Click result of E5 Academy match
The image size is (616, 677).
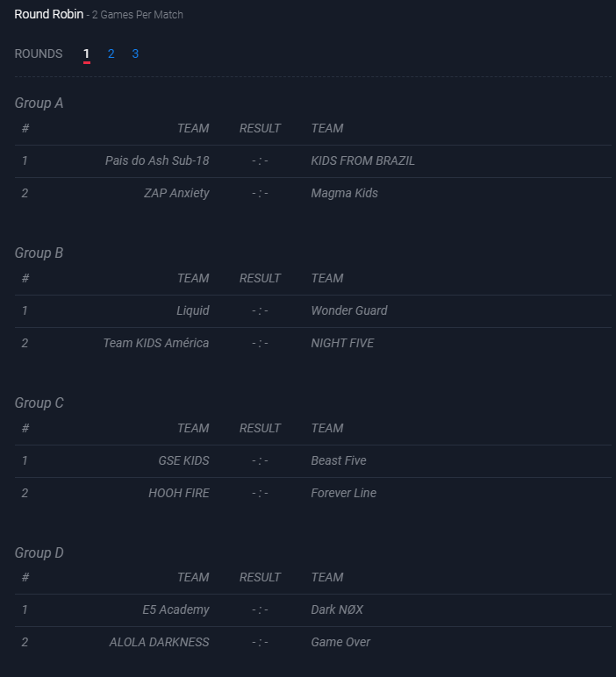coord(260,609)
